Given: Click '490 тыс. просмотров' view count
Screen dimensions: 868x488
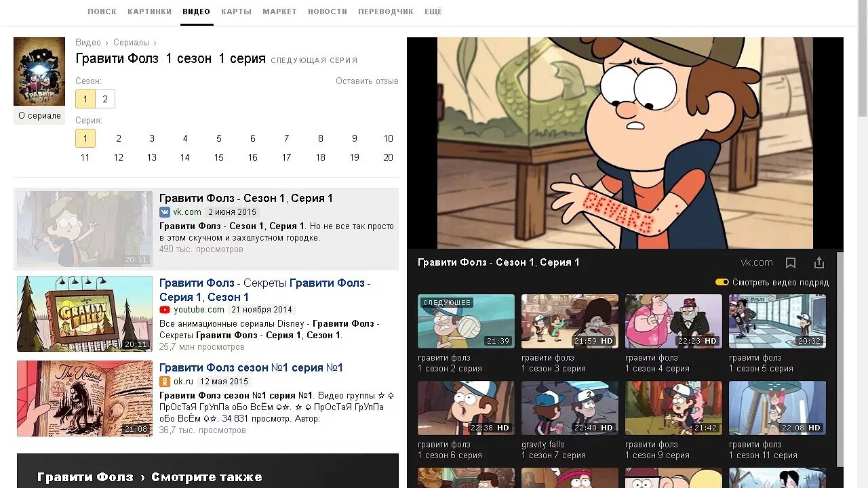Looking at the screenshot, I should point(201,249).
